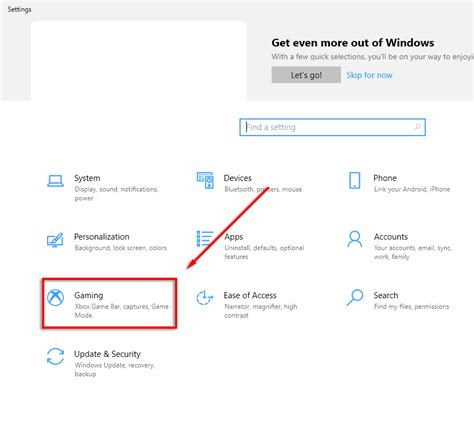Open the Devices category title
This screenshot has height=446, width=474.
pyautogui.click(x=238, y=178)
